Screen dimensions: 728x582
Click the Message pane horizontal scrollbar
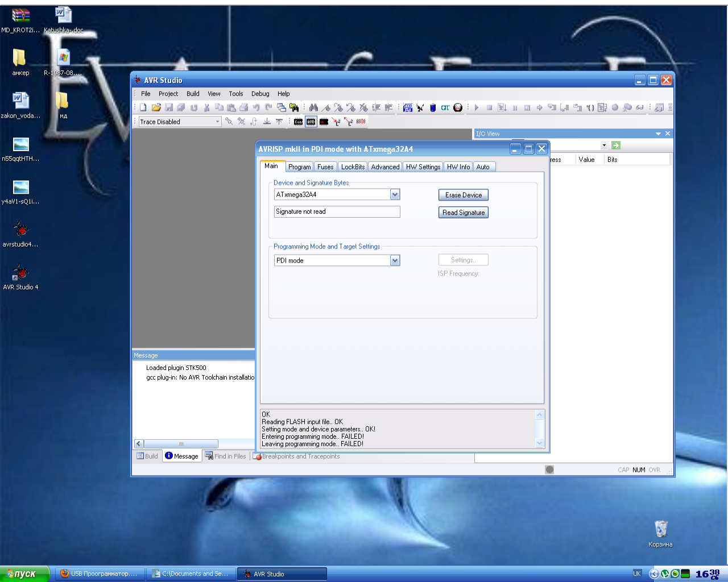pos(181,444)
